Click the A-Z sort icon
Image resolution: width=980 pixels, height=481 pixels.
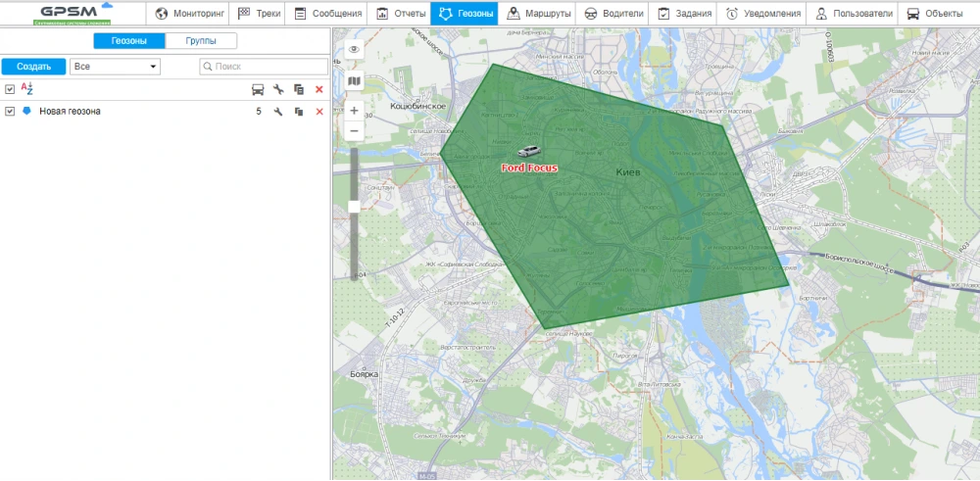tap(27, 89)
